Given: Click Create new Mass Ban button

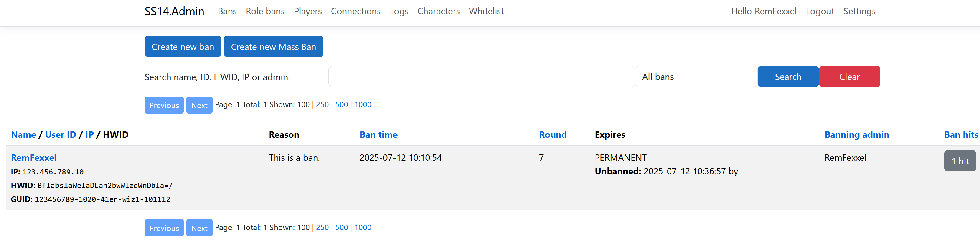Looking at the screenshot, I should (273, 46).
